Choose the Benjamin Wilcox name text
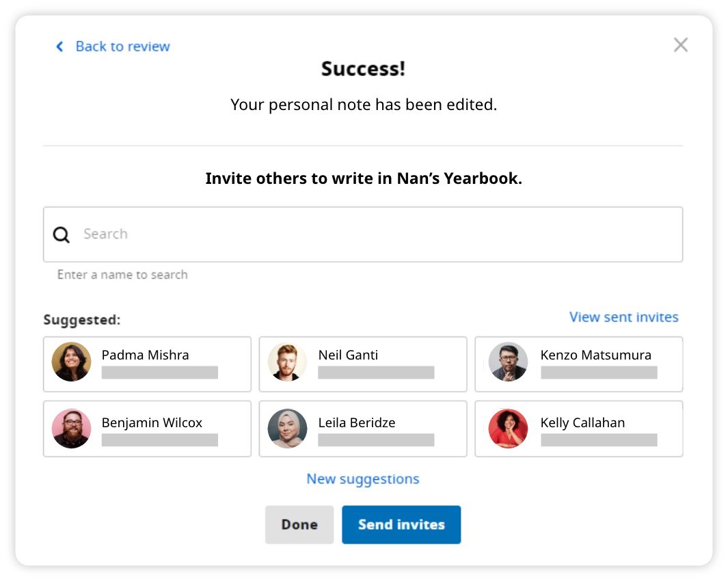The height and width of the screenshot is (581, 728). (152, 423)
